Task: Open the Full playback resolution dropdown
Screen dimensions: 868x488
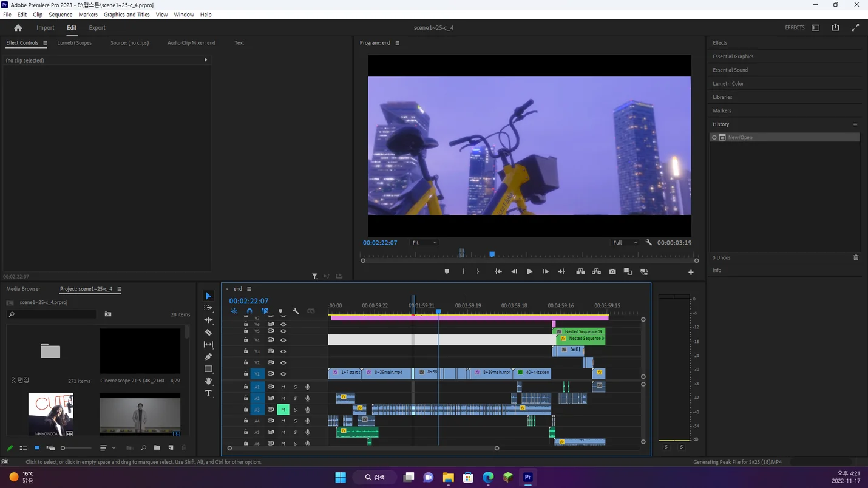Action: click(625, 243)
